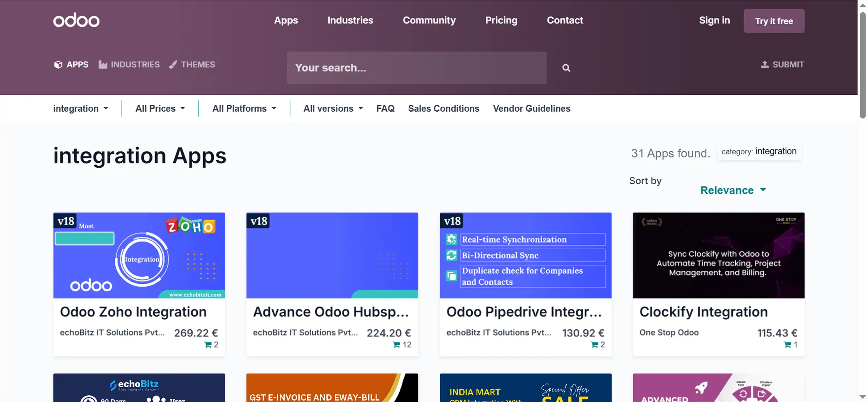Click the 224.20 € price
Image resolution: width=868 pixels, height=402 pixels.
(x=389, y=333)
